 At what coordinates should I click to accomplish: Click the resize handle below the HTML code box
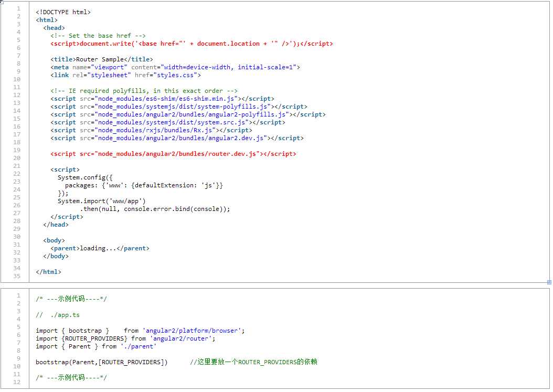[549, 282]
